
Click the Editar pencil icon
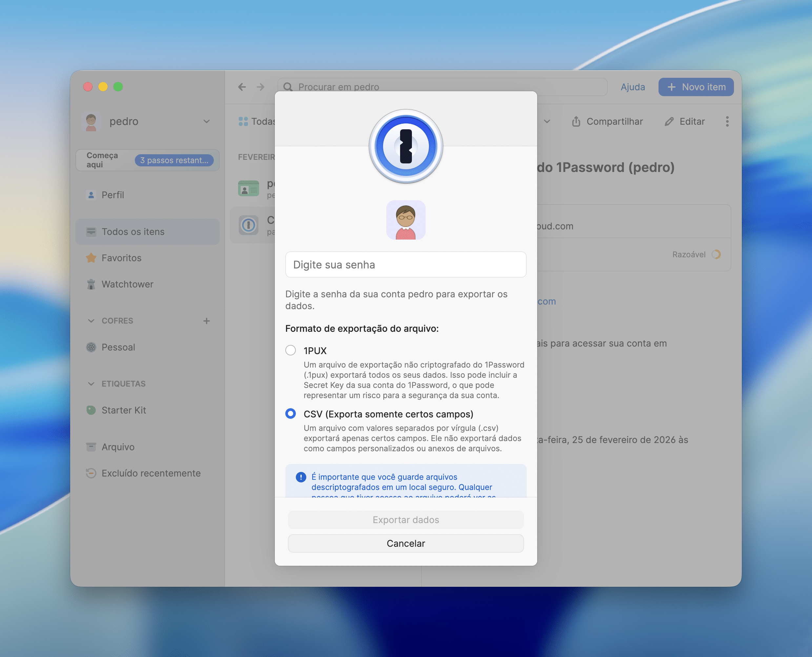669,121
